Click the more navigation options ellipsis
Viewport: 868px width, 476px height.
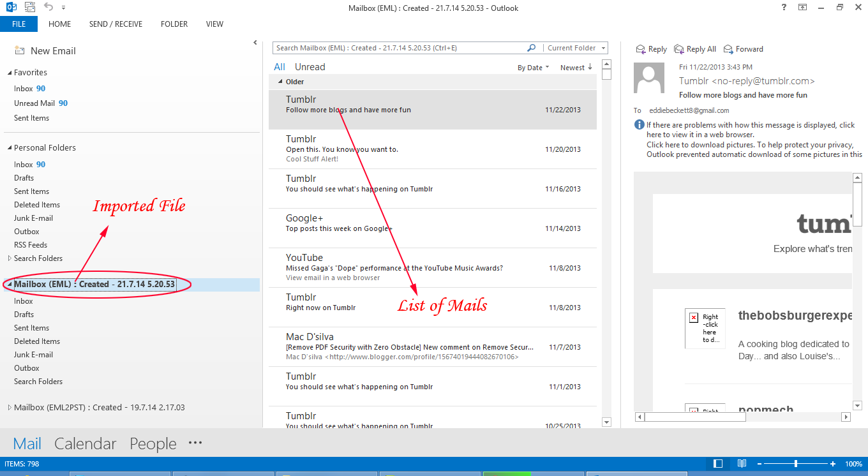tap(195, 443)
